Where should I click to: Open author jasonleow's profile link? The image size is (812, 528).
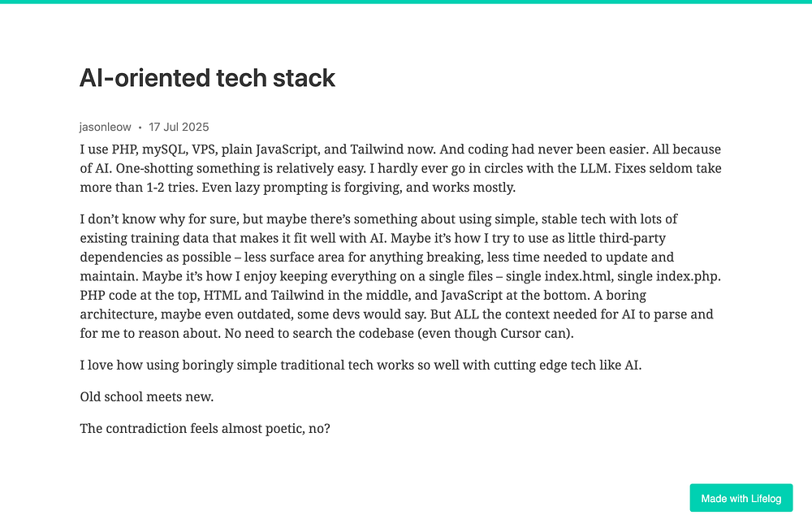click(x=105, y=127)
